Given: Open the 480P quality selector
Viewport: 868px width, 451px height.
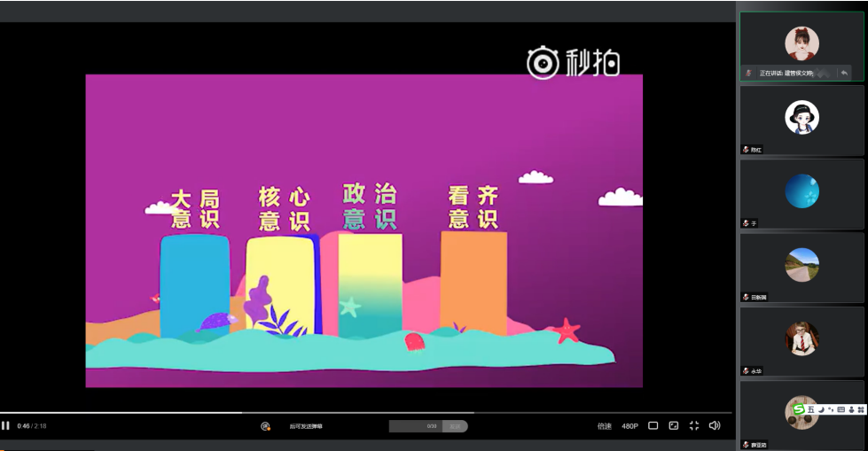Looking at the screenshot, I should point(629,426).
